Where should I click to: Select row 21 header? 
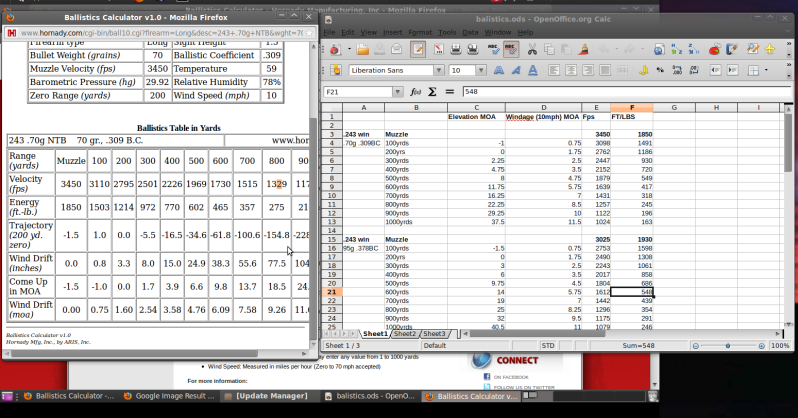(331, 292)
